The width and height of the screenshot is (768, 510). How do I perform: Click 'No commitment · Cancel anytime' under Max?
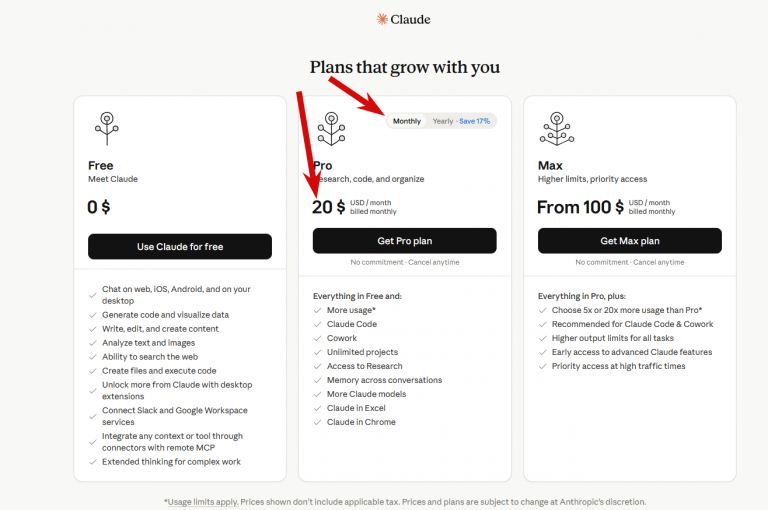click(x=630, y=262)
